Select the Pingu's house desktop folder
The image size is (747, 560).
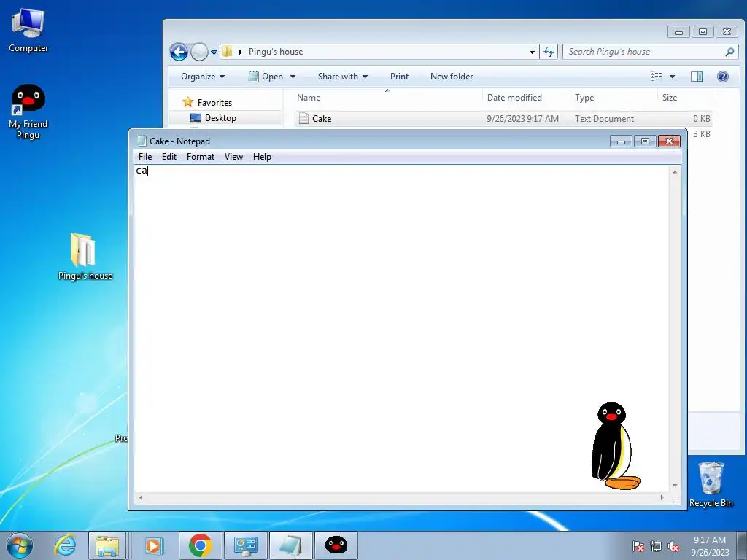point(85,256)
